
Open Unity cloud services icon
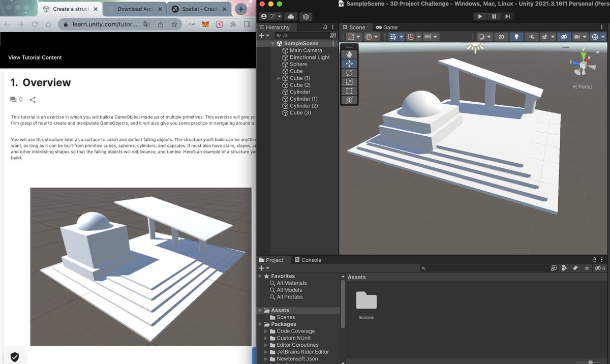tap(291, 16)
